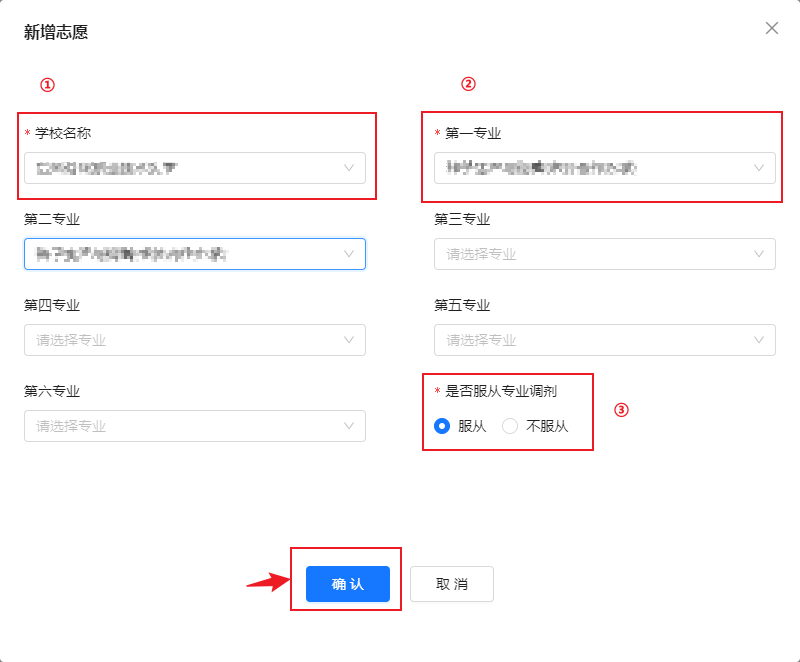The width and height of the screenshot is (800, 662).
Task: Click the chevron arrow in 第五专业 field
Action: [x=759, y=340]
